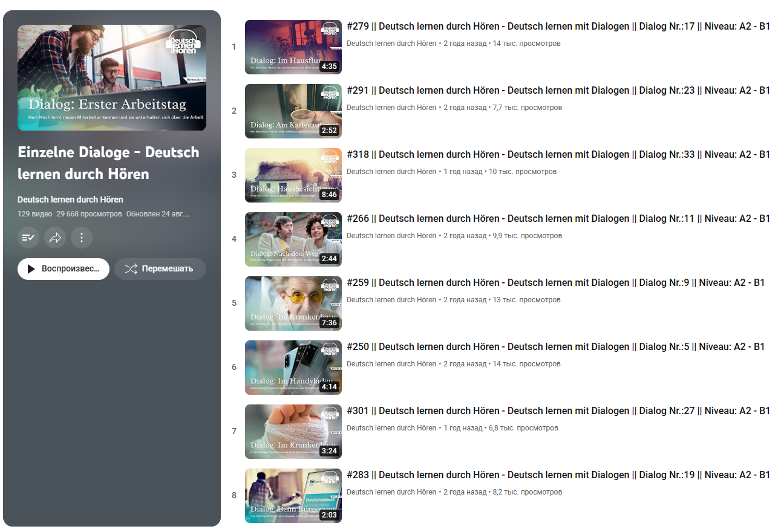Open the 7:36 Im Krankenhaus thumbnail
Screen dimensions: 781x532
pos(293,303)
